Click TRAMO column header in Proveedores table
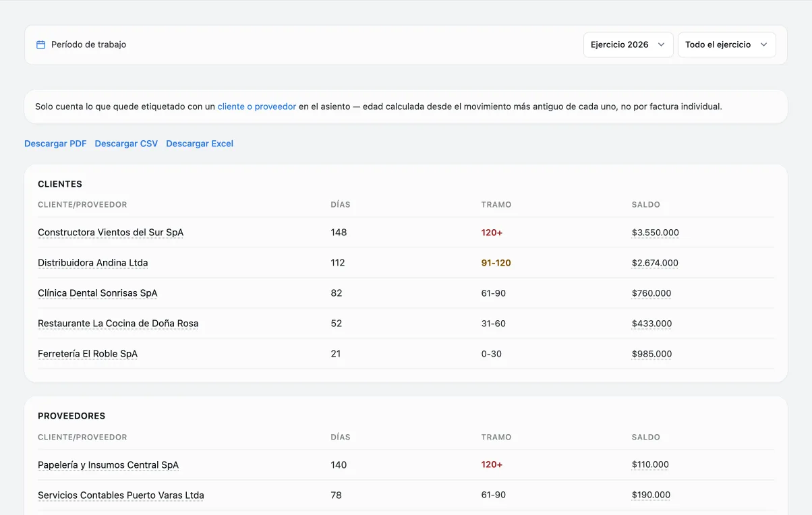Viewport: 812px width, 515px height. pos(496,437)
